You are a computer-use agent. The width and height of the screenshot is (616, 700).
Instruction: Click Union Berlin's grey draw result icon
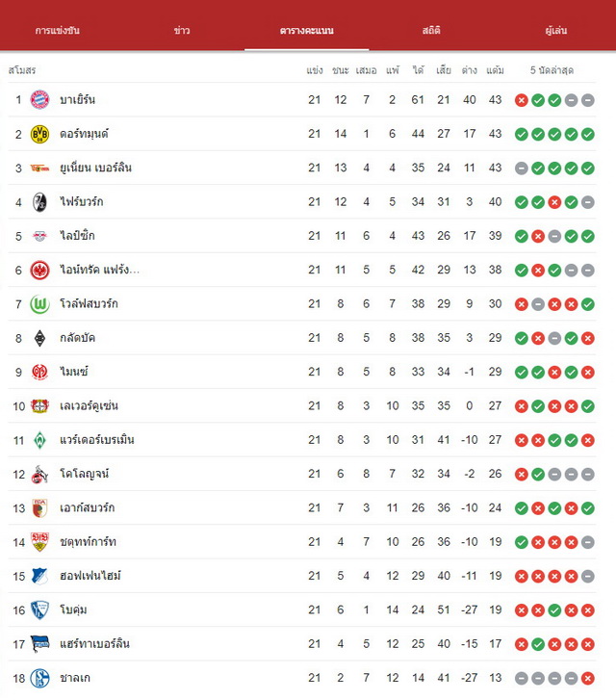click(522, 169)
